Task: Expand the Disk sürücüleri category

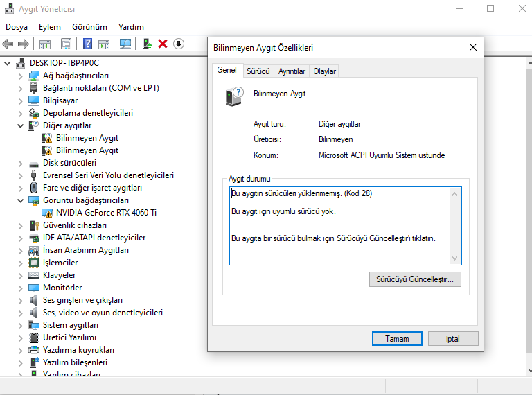Action: 20,164
